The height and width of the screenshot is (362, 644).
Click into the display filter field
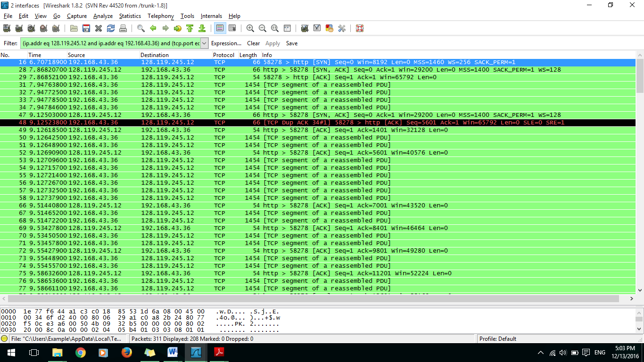110,43
